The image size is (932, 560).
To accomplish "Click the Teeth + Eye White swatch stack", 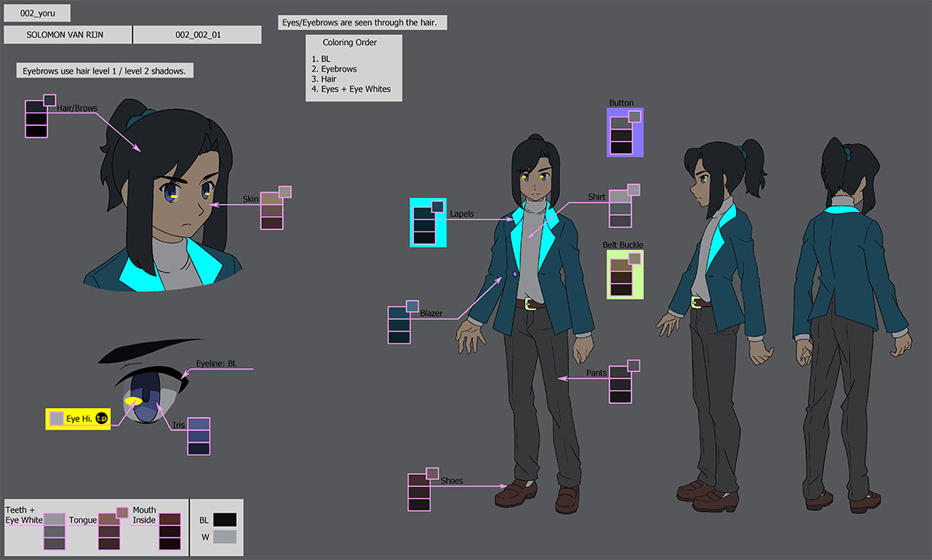I will (x=54, y=531).
